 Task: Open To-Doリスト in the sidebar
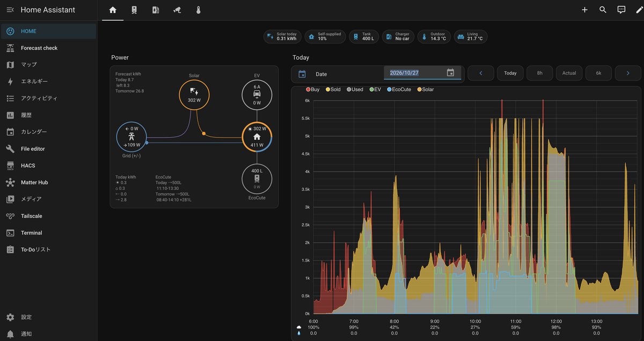(x=49, y=250)
